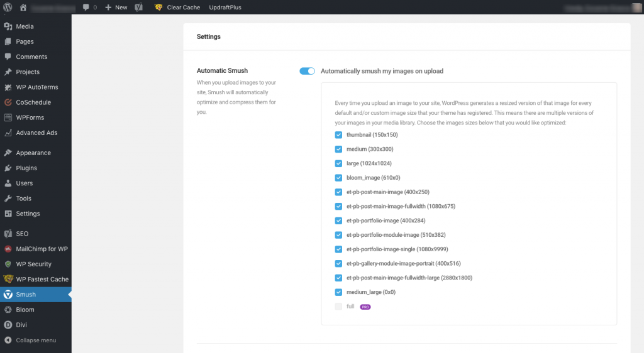Click the PRO badge next to full
Screen dimensions: 644x353
click(365, 307)
